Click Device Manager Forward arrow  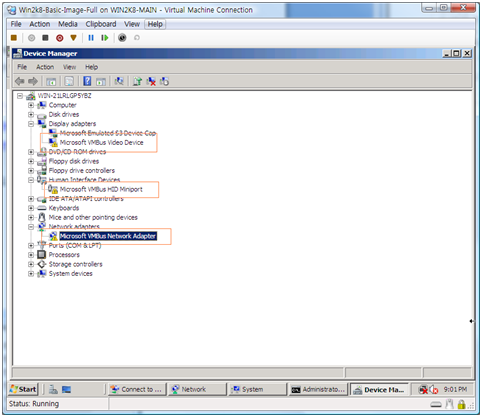33,81
